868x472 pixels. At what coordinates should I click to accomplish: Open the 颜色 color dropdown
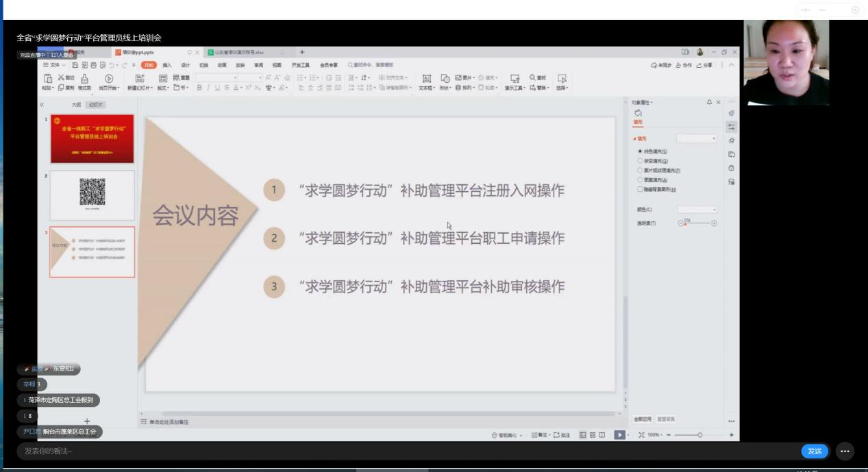coord(697,210)
